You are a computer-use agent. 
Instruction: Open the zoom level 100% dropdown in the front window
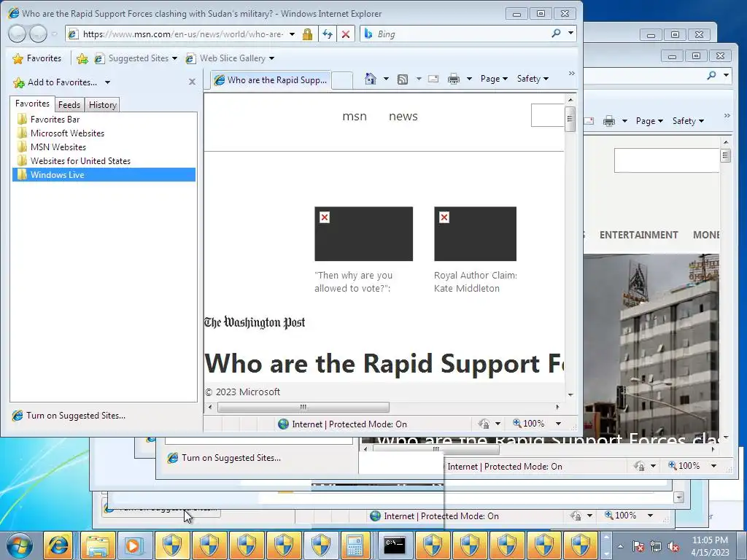(x=558, y=424)
